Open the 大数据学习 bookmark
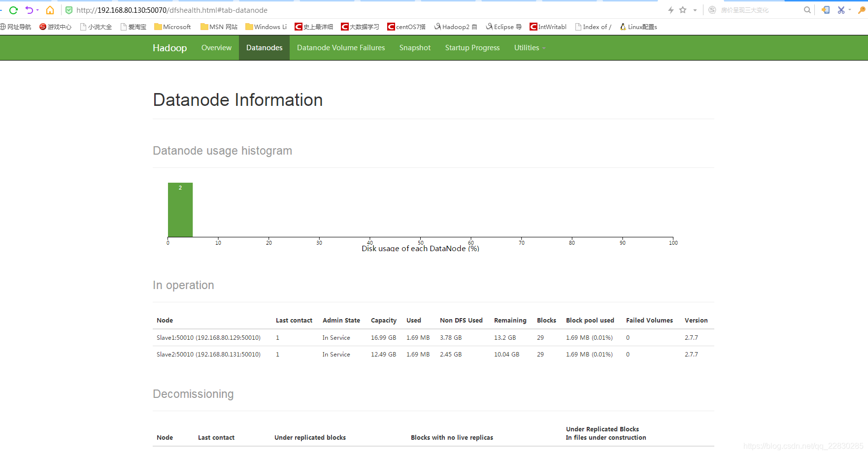This screenshot has height=455, width=868. 360,27
